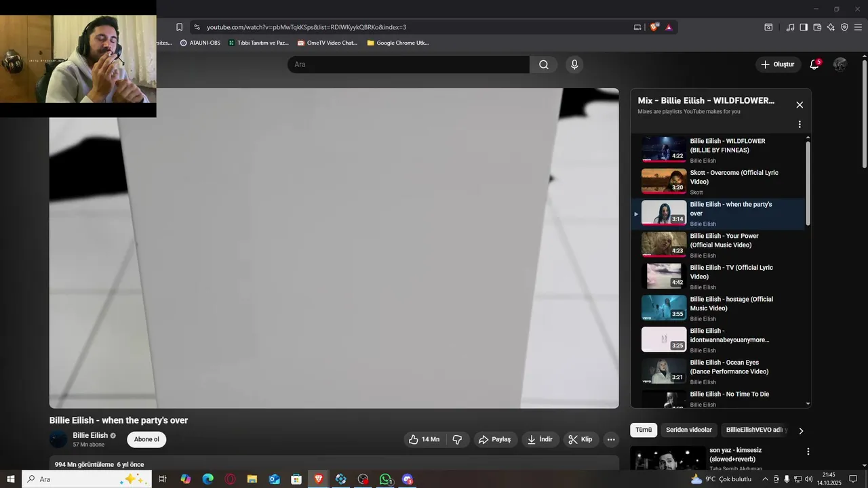Play Billie Eilish - TV lyric video
868x488 pixels.
point(719,277)
